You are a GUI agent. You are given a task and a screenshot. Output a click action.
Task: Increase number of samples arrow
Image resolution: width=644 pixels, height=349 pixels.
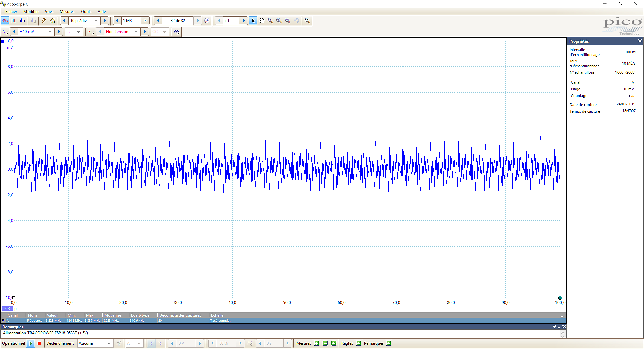click(145, 21)
